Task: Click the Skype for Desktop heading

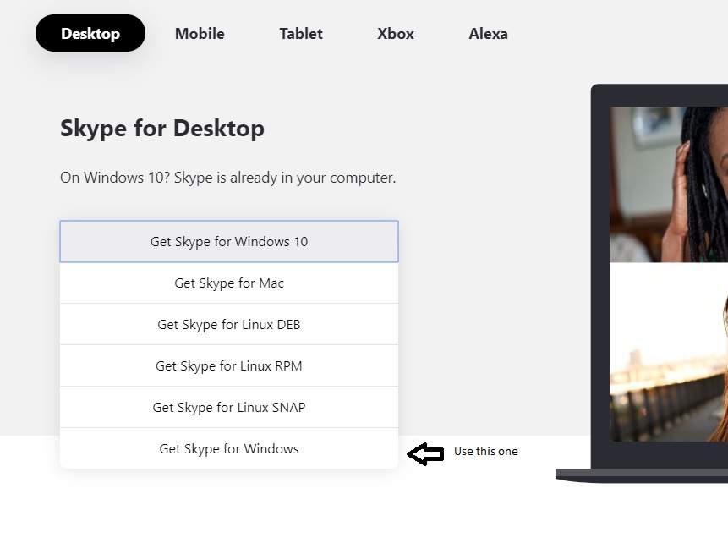Action: click(162, 129)
